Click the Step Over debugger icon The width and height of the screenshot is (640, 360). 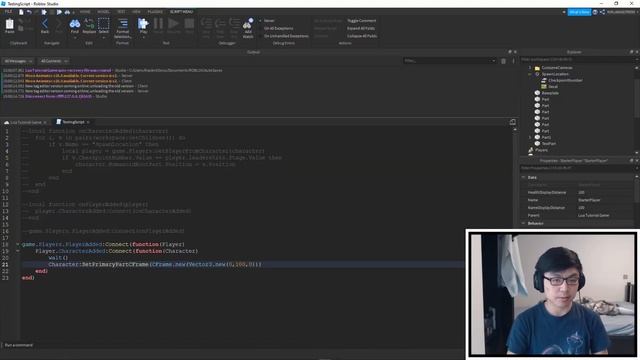coord(220,24)
